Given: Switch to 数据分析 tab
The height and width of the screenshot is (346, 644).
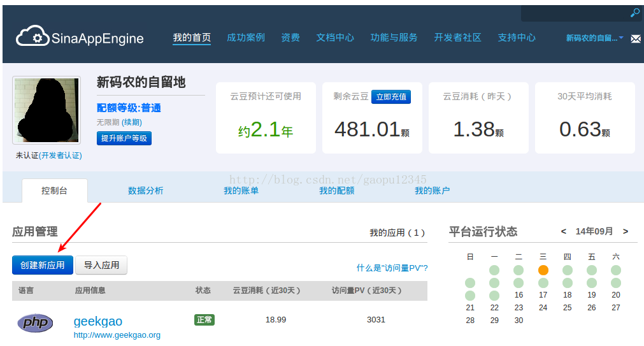Looking at the screenshot, I should pos(145,191).
